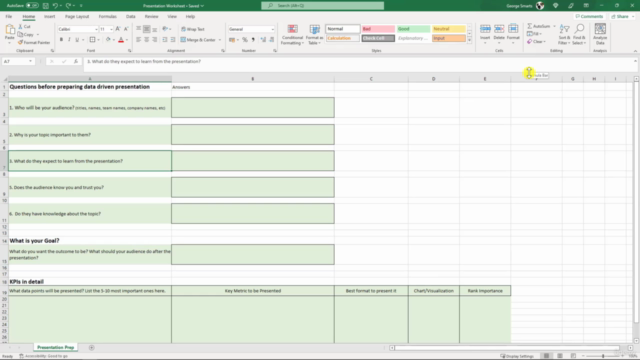The image size is (640, 360).
Task: Increase font size with the larger A
Action: pyautogui.click(x=118, y=29)
